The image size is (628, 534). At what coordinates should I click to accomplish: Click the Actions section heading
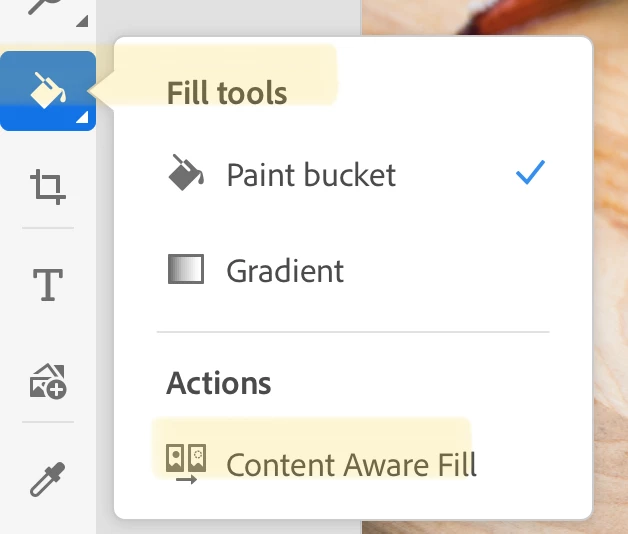pyautogui.click(x=219, y=383)
